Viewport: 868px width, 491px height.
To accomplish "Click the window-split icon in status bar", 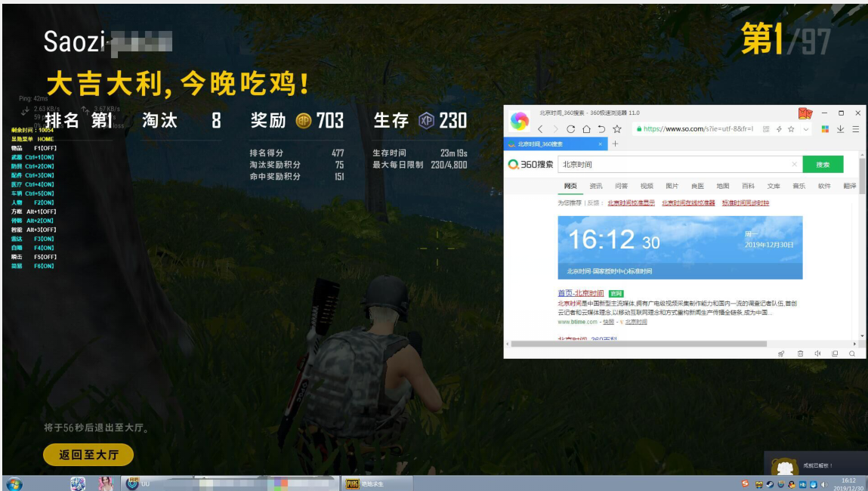I will (835, 354).
